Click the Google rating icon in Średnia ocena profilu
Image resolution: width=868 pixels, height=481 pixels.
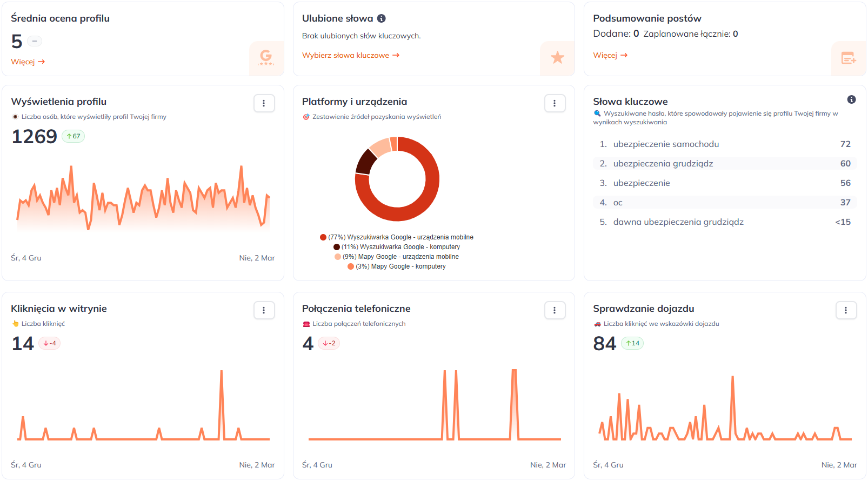pos(266,57)
